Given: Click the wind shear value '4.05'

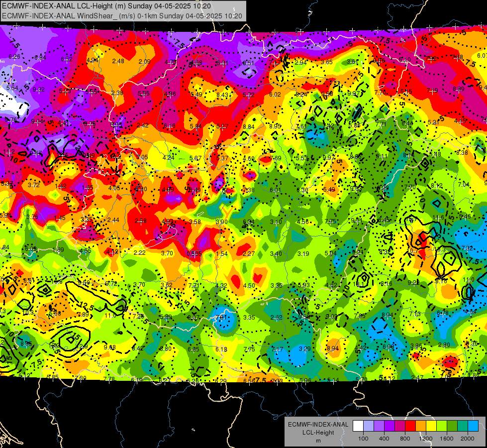Looking at the screenshot, I should pos(114,188).
